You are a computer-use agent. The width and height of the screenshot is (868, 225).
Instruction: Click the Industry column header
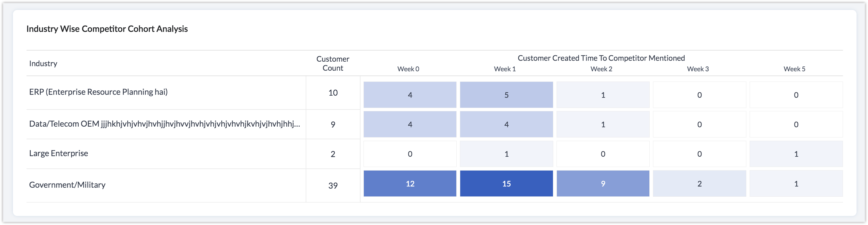(x=43, y=63)
